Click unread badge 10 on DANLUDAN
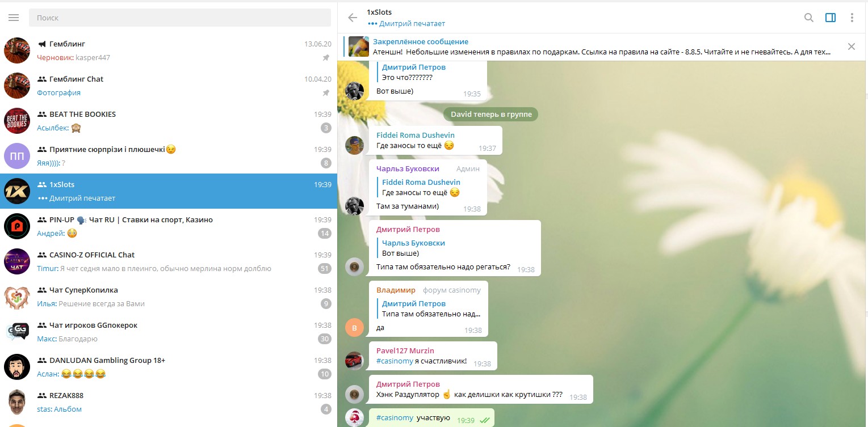The image size is (868, 427). tap(325, 374)
